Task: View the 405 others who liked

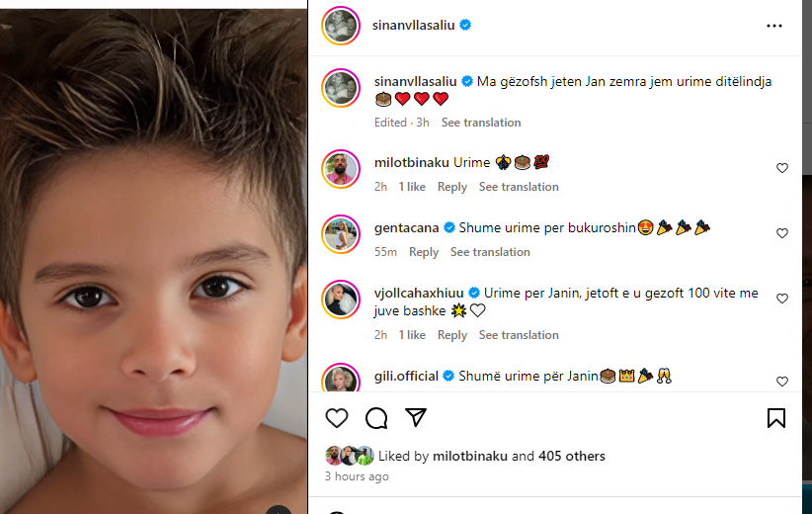Action: (572, 456)
